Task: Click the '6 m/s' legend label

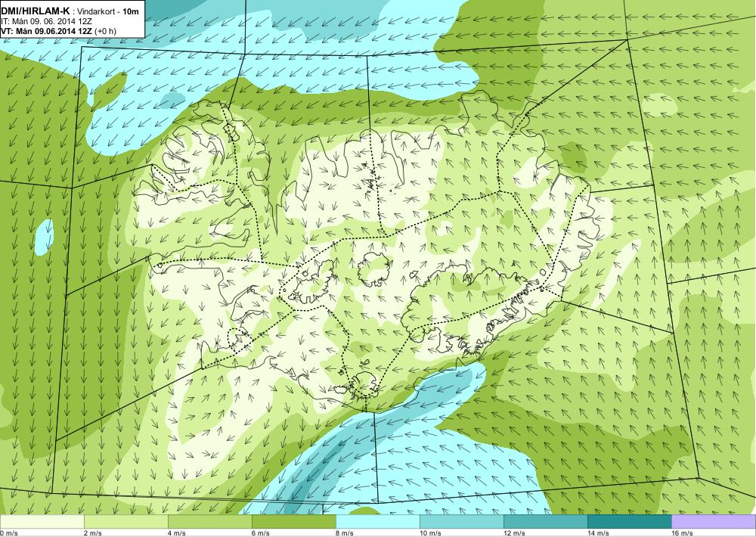Action: [260, 533]
